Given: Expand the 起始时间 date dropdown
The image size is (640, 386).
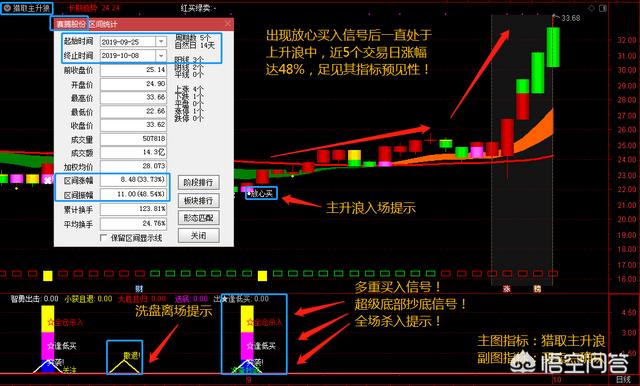Looking at the screenshot, I should pos(161,42).
